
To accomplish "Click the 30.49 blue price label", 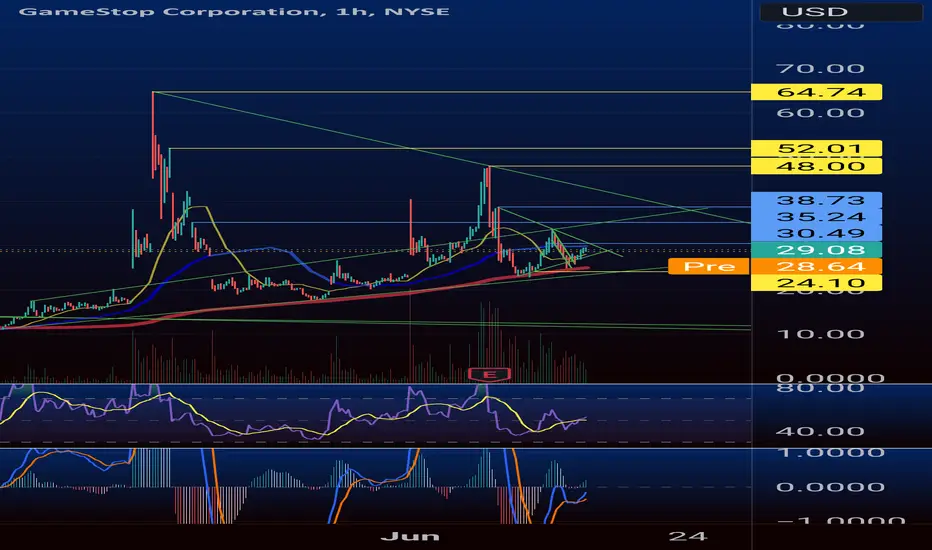I will (x=817, y=234).
